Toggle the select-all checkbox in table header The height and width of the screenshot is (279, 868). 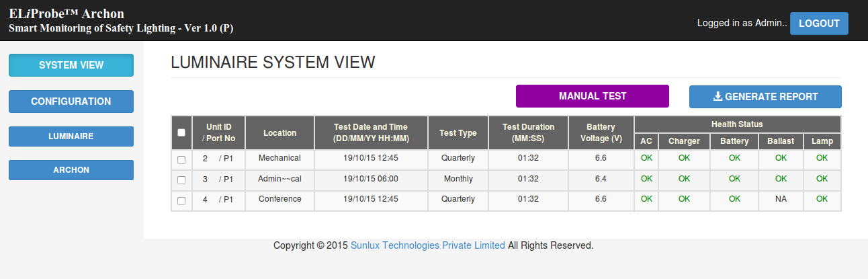(181, 132)
